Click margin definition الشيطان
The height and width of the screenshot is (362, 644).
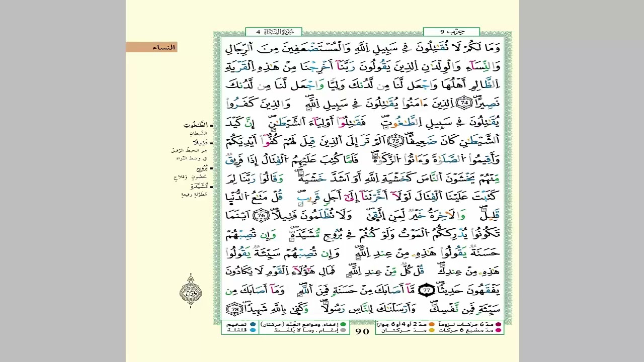point(199,133)
